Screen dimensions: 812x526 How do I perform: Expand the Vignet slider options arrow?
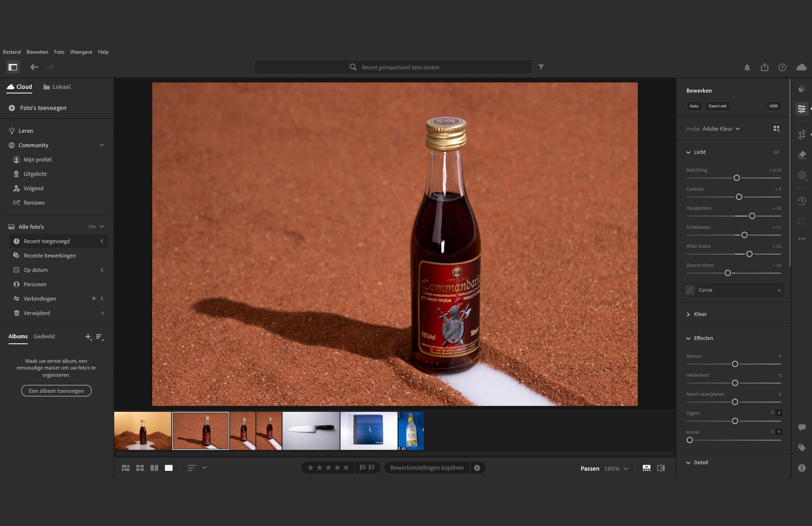coord(779,413)
